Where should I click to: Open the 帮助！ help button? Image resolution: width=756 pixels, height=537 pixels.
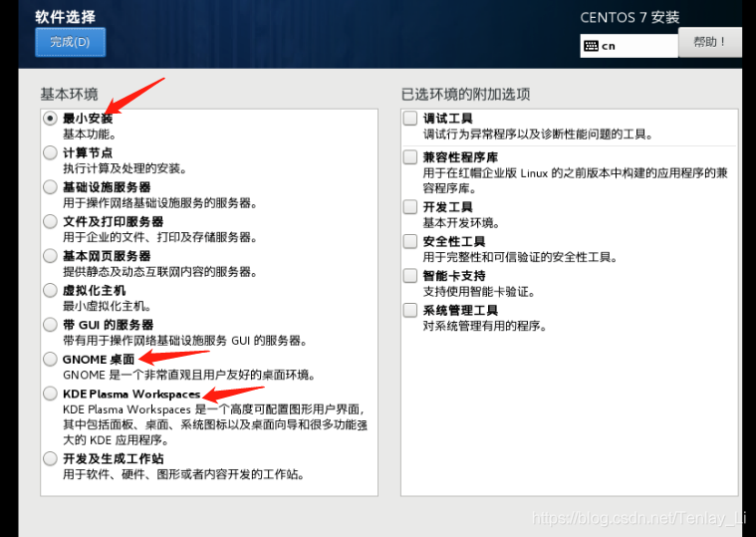(x=710, y=42)
